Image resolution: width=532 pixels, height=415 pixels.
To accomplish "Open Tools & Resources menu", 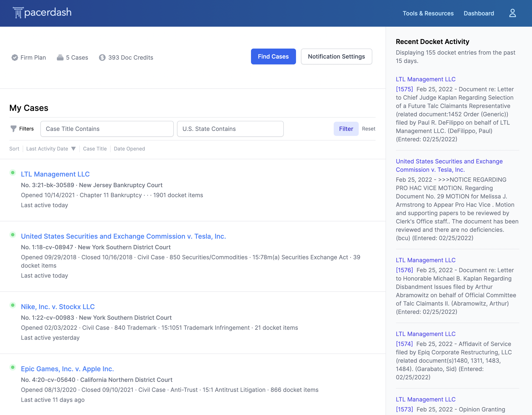I will (428, 13).
